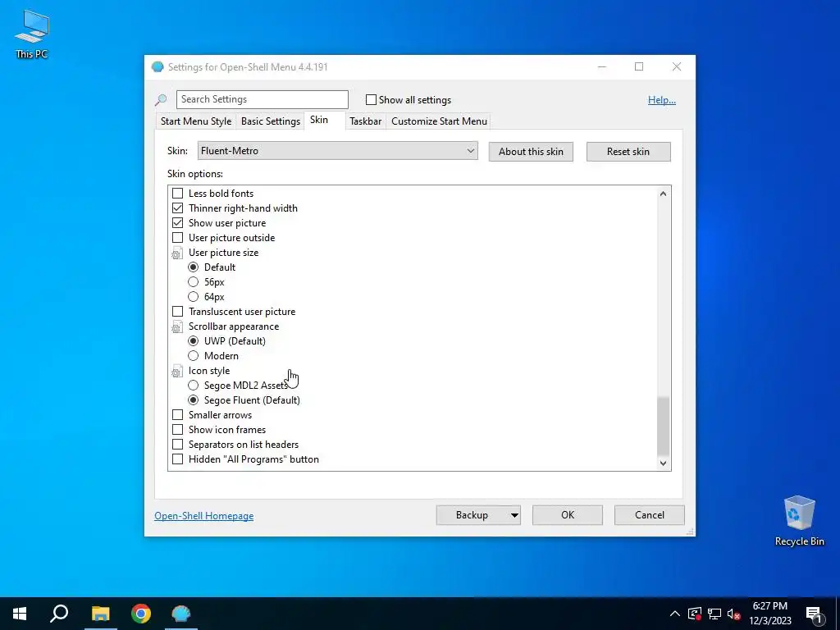
Task: Open the Skin dropdown showing Fluent-Metro
Action: pyautogui.click(x=337, y=151)
